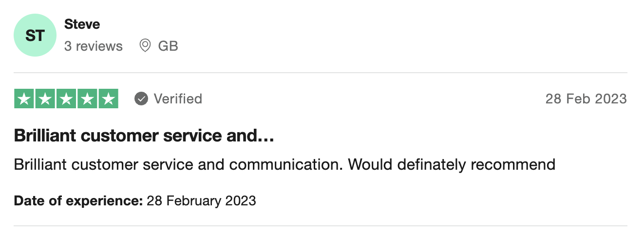Click the third green rating star
Image resolution: width=644 pixels, height=239 pixels.
click(66, 99)
